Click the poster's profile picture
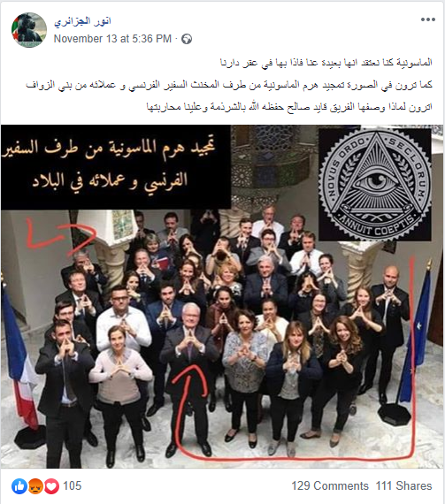The width and height of the screenshot is (445, 504). 29,30
